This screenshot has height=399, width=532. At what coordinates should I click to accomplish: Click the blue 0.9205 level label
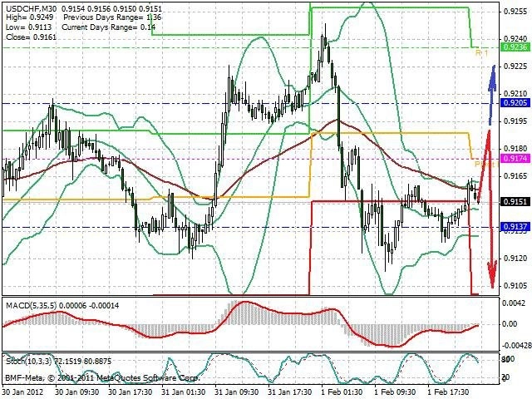[515, 103]
